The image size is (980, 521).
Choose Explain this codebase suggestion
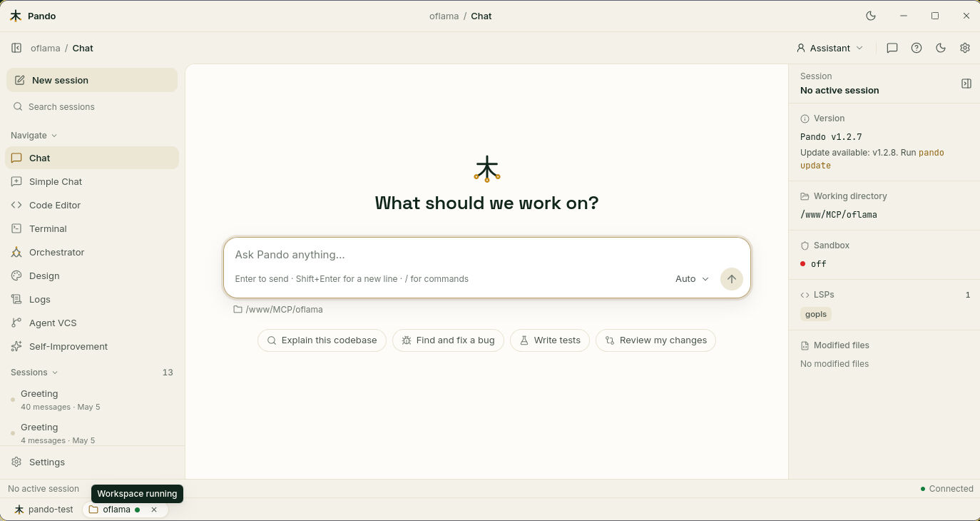[x=322, y=340]
